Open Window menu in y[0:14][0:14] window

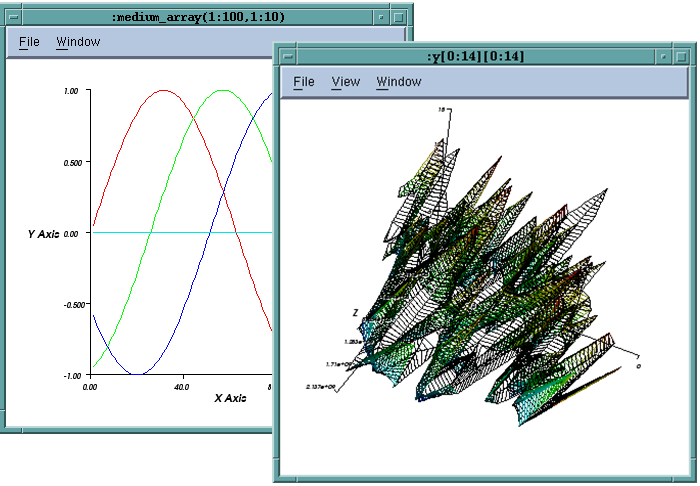point(398,82)
